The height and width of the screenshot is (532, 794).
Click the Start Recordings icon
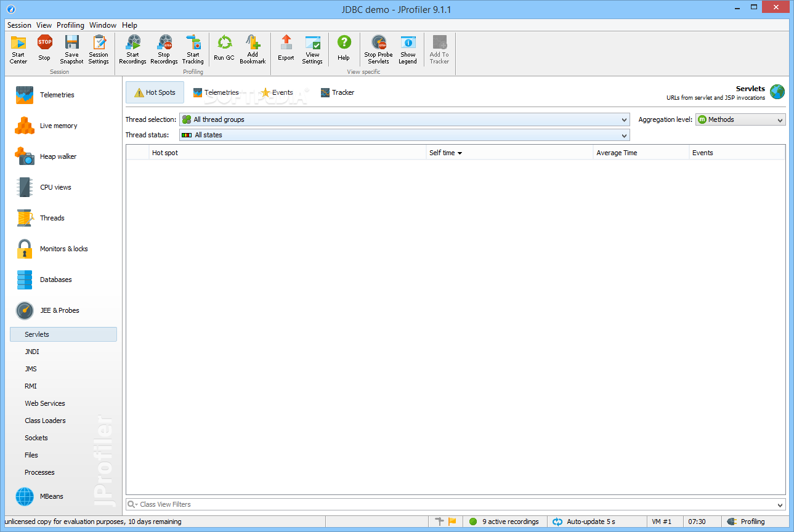[x=132, y=49]
